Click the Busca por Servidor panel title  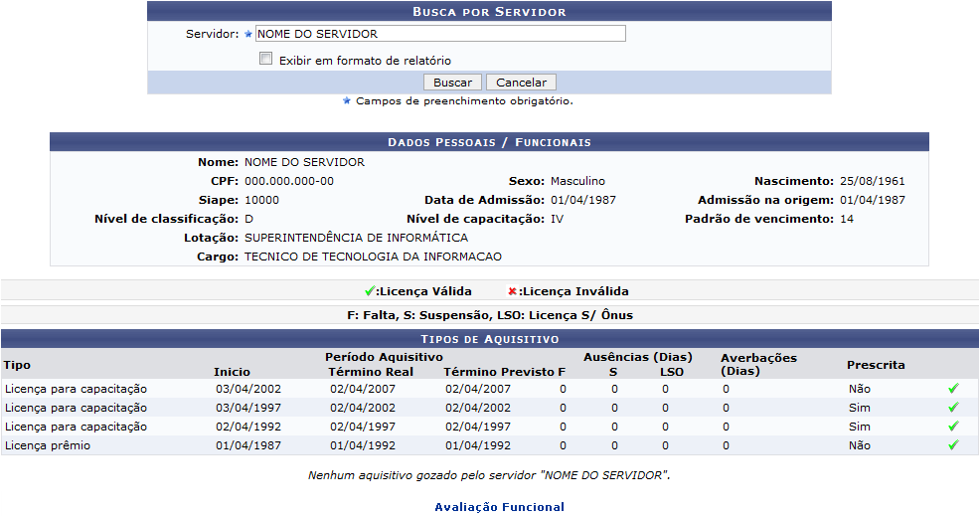click(489, 12)
